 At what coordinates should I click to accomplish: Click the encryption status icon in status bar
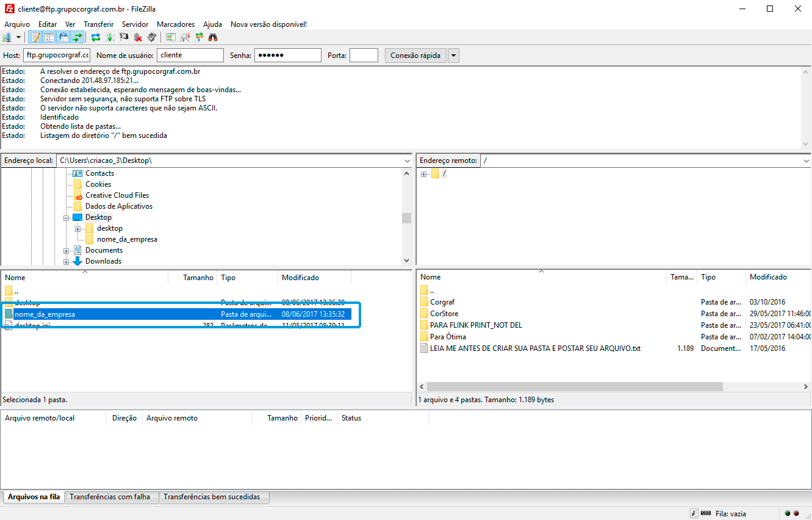(694, 513)
